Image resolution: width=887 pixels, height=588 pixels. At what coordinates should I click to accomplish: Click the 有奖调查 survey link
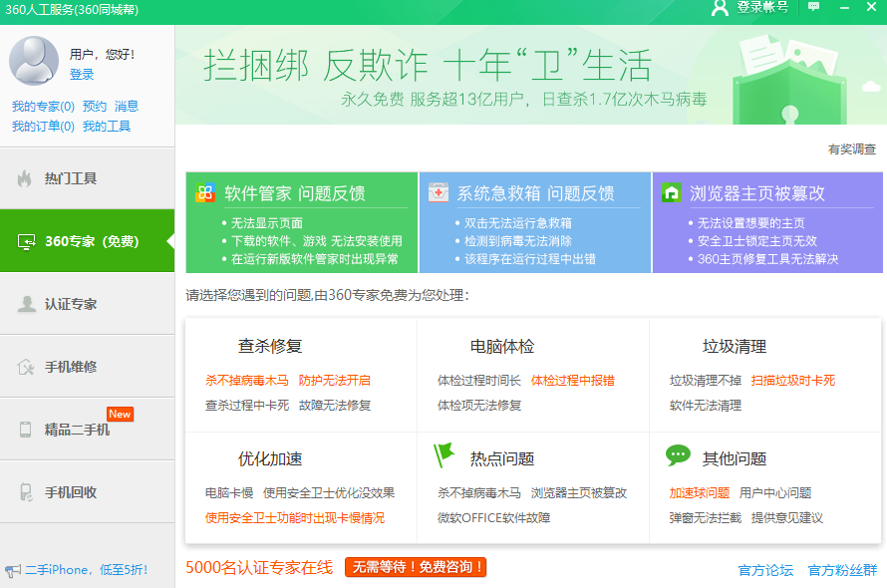(852, 149)
